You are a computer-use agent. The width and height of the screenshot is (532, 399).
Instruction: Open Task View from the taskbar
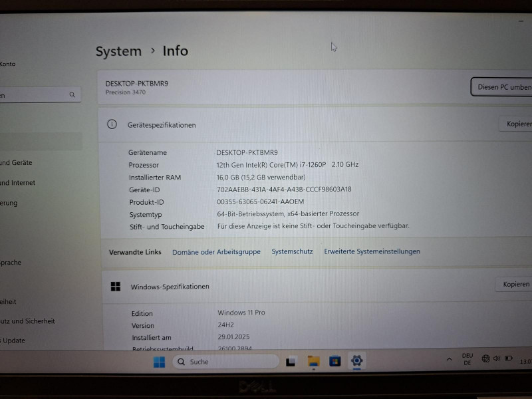click(x=291, y=362)
